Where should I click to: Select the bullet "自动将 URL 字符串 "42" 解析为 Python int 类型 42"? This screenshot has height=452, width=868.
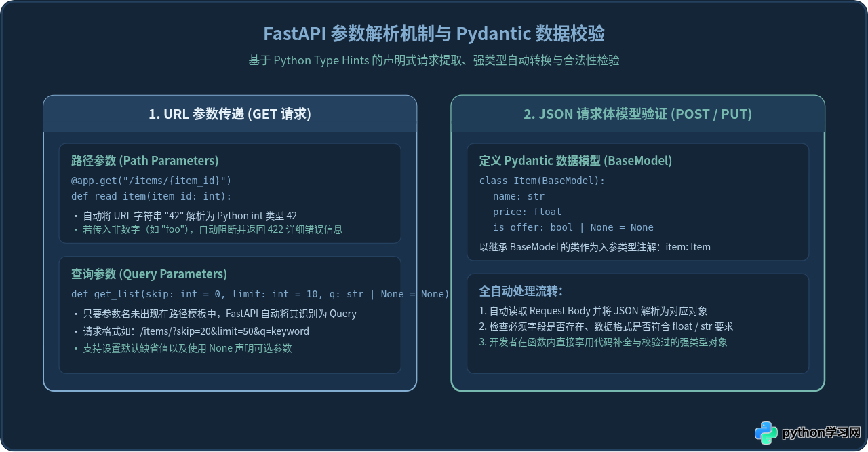pos(184,216)
